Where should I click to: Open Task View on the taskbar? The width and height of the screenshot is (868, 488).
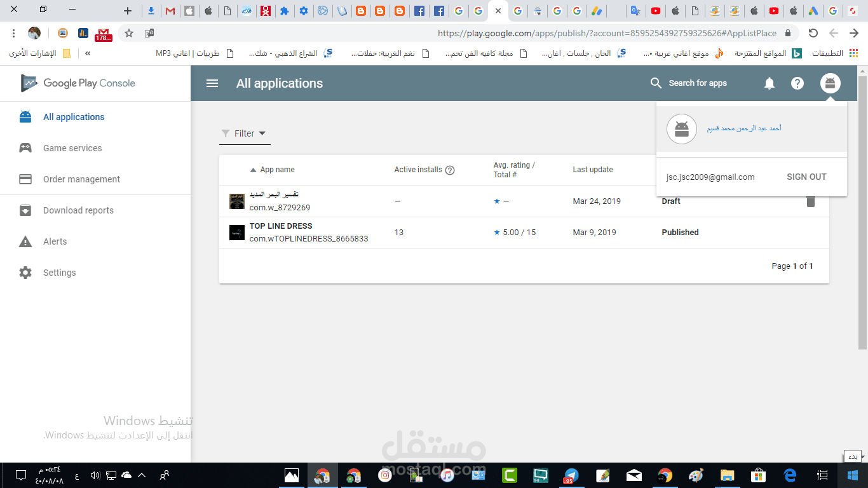point(823,475)
